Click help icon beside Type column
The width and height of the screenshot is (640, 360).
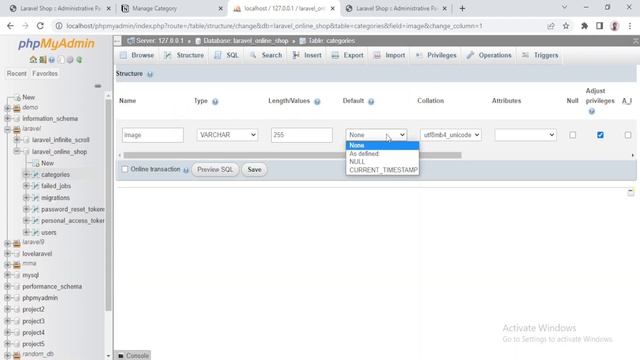pyautogui.click(x=215, y=101)
